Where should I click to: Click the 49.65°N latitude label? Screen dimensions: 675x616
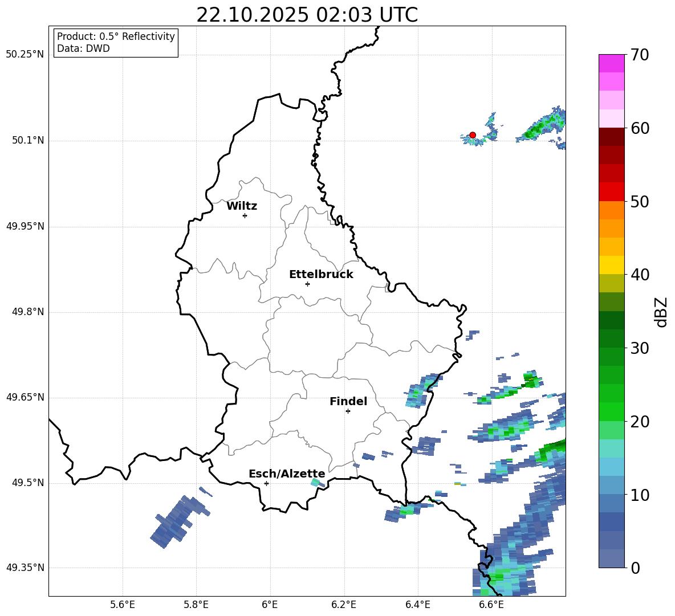[25, 397]
